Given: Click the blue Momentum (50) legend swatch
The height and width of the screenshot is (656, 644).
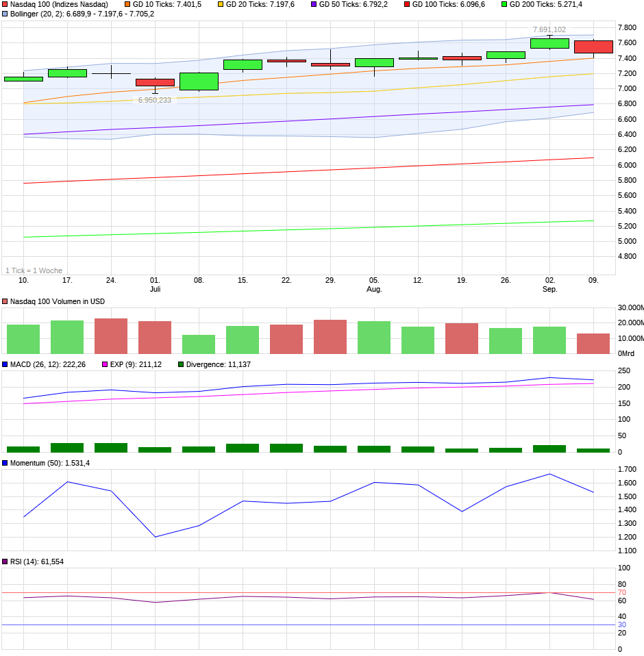Looking at the screenshot, I should (x=5, y=463).
